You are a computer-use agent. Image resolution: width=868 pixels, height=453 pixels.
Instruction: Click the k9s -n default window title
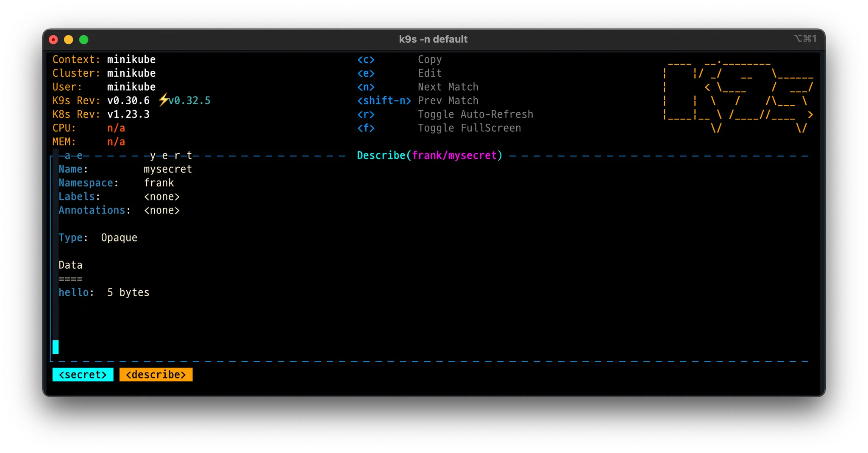(x=433, y=39)
